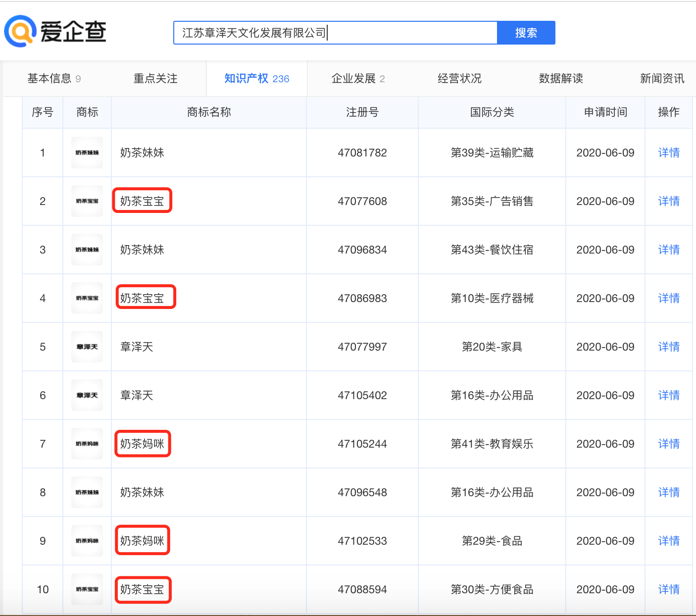This screenshot has height=616, width=696.
Task: View 详情 for registration 47077997
Action: (x=669, y=347)
